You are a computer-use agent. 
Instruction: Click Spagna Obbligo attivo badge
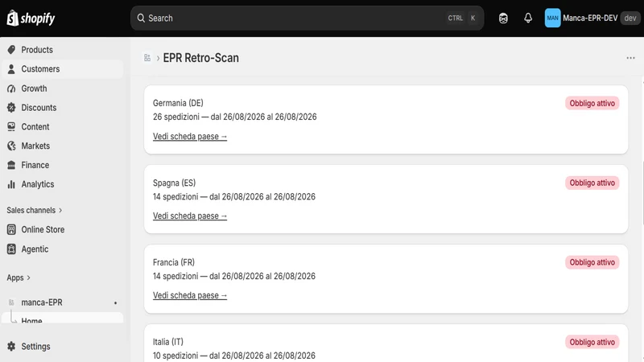coord(592,183)
